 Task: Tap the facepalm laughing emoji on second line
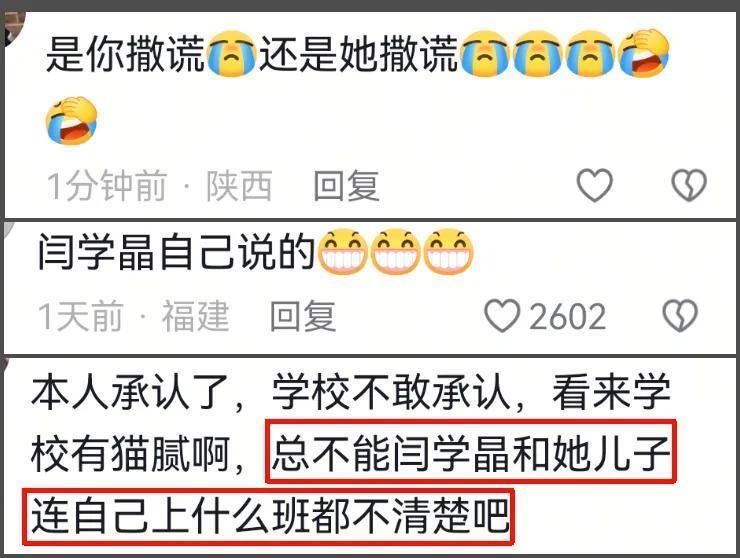click(72, 120)
